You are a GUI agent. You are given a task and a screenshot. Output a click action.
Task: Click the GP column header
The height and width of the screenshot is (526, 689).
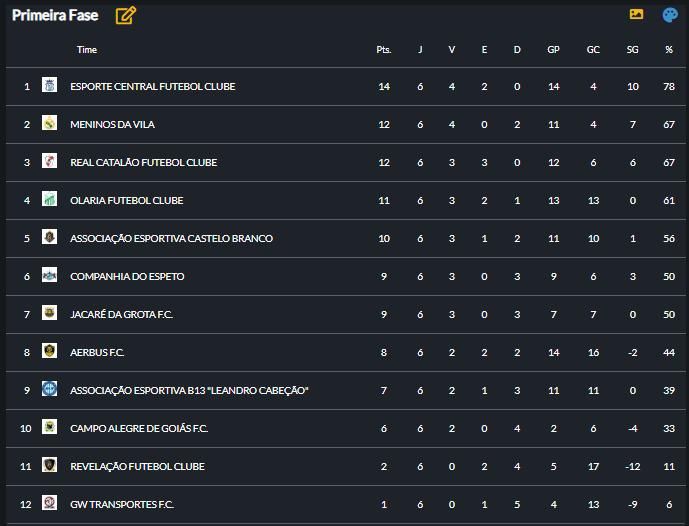pos(553,49)
